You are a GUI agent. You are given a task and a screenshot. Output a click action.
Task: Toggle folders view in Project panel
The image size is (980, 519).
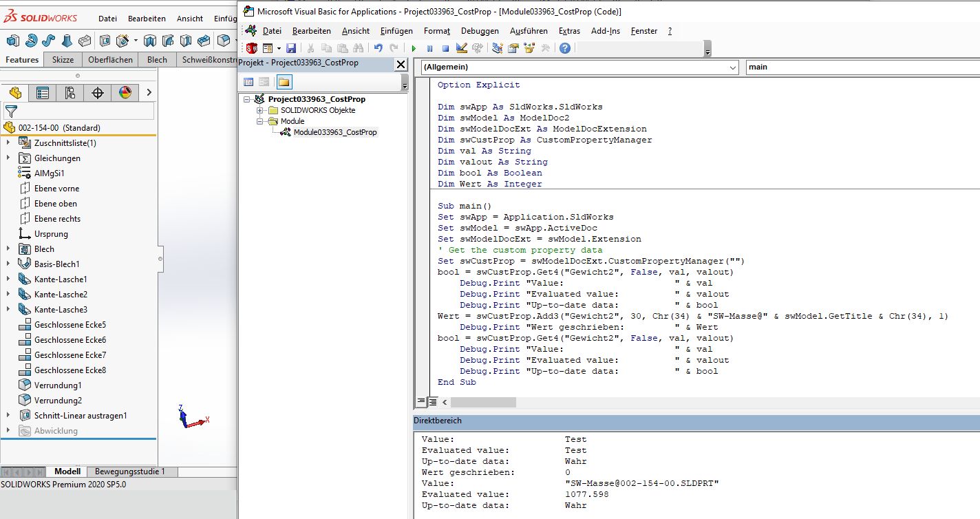[x=284, y=82]
